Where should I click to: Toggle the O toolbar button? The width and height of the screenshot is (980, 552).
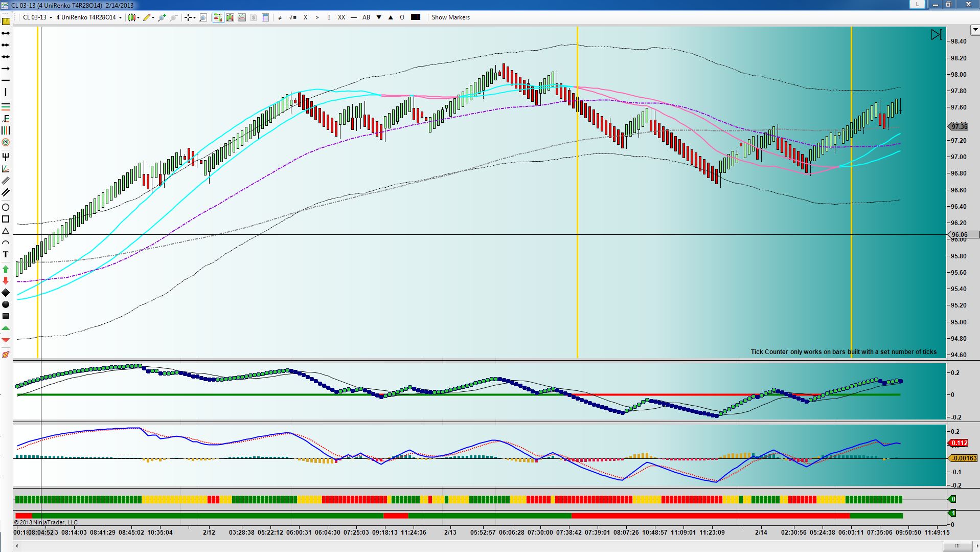coord(402,17)
